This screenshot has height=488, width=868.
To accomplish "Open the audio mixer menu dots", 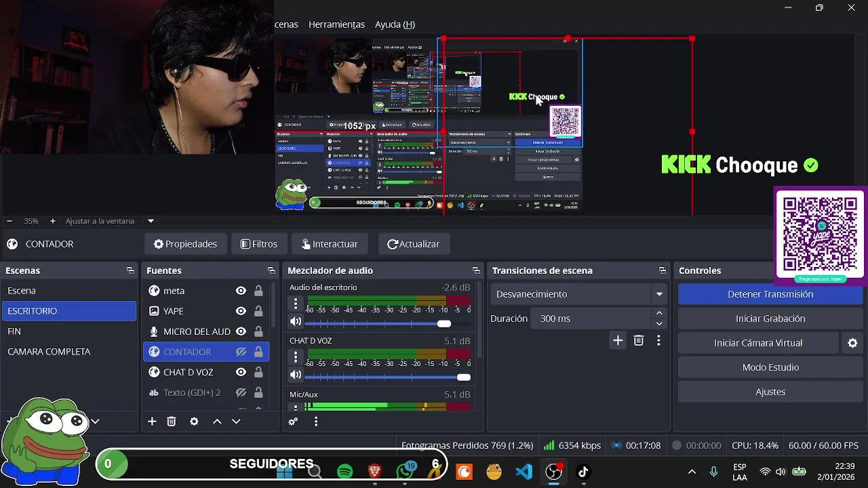I will tap(316, 422).
